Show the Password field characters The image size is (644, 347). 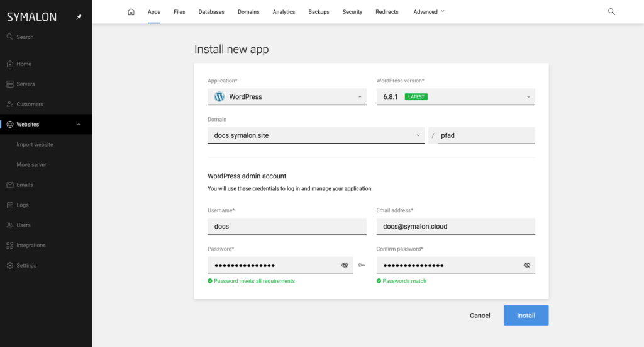coord(345,265)
